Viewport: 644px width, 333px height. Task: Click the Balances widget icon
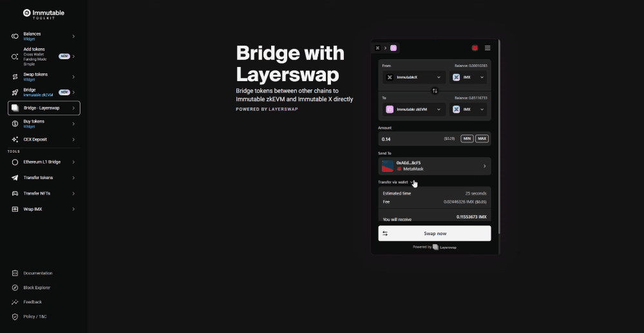coord(15,36)
